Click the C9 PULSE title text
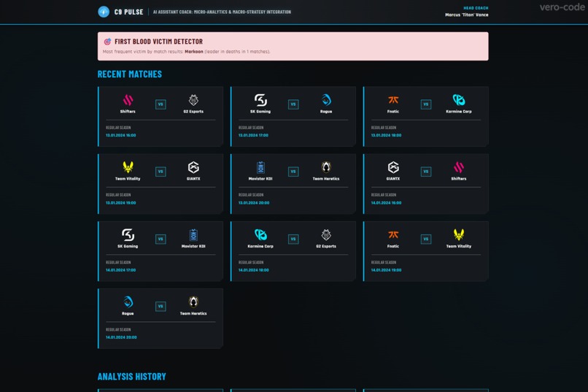This screenshot has width=588, height=392. 128,12
